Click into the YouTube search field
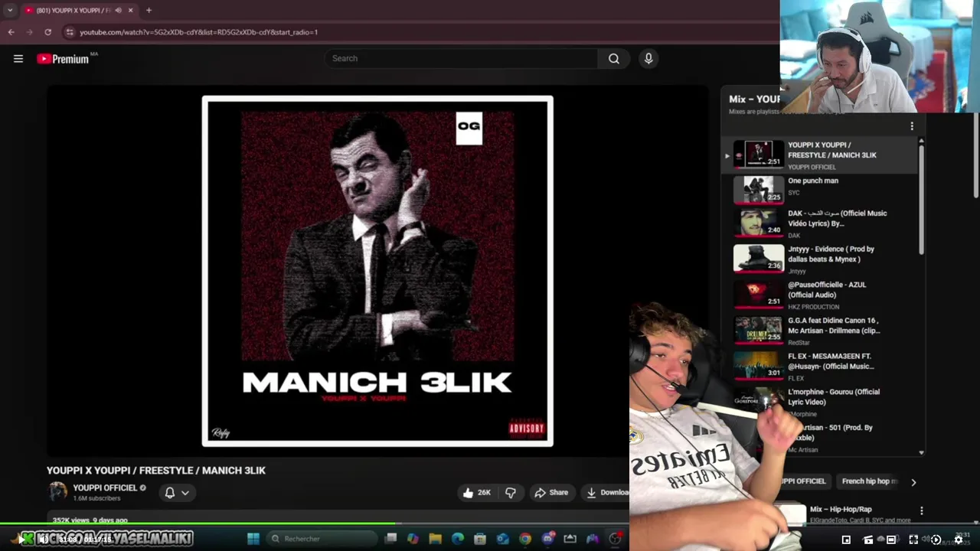 (x=462, y=58)
